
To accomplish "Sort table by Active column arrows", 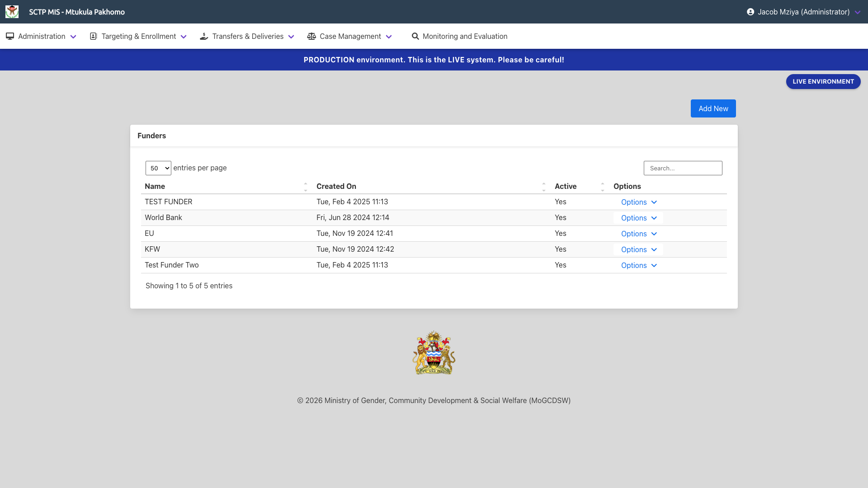I will pos(602,187).
